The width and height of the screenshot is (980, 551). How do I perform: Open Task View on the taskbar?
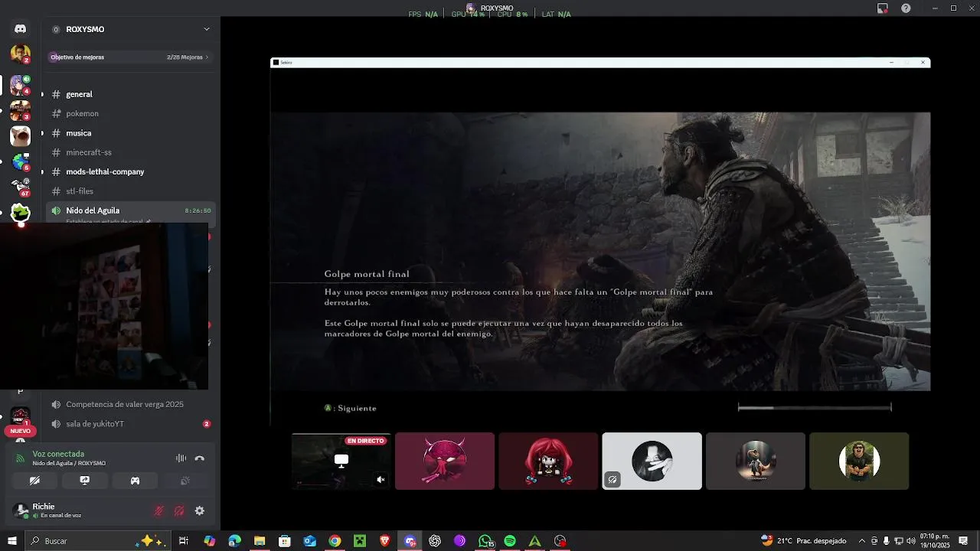(184, 541)
